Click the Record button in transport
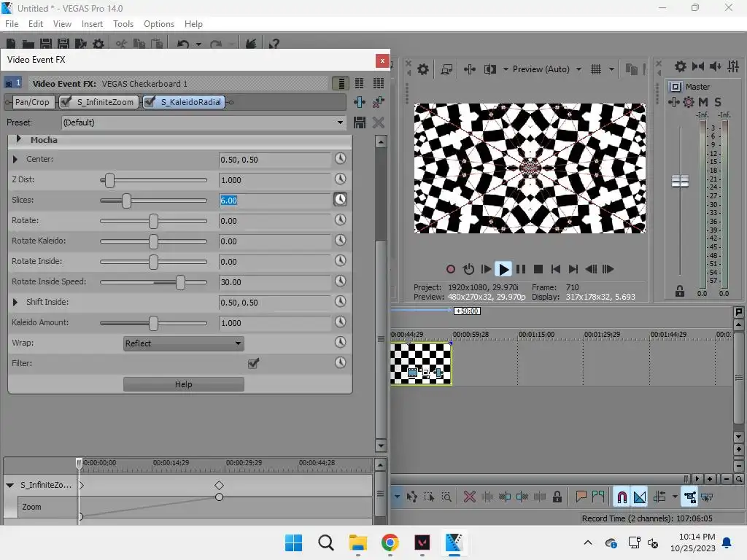The height and width of the screenshot is (560, 747). coord(450,269)
